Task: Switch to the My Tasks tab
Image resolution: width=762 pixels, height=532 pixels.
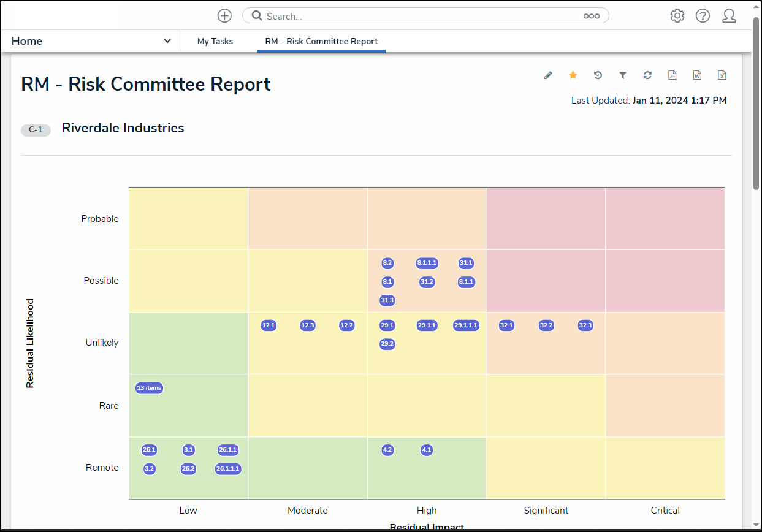Action: 215,41
